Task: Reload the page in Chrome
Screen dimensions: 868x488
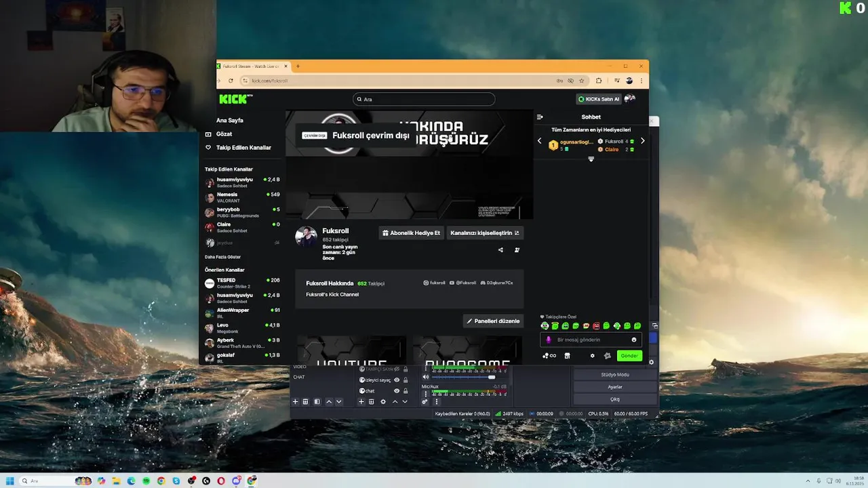Action: (231, 81)
